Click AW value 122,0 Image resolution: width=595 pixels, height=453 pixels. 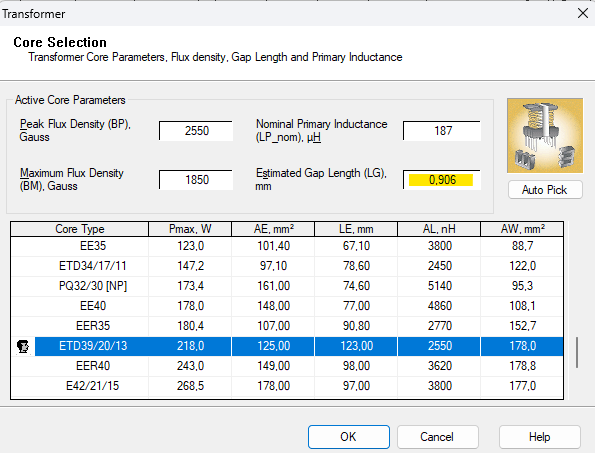tap(523, 266)
